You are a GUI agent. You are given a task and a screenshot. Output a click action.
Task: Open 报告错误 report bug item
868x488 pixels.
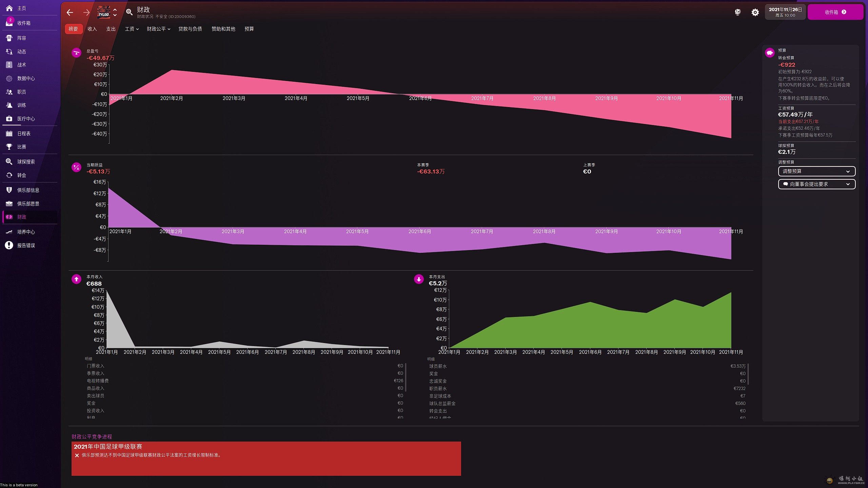26,245
